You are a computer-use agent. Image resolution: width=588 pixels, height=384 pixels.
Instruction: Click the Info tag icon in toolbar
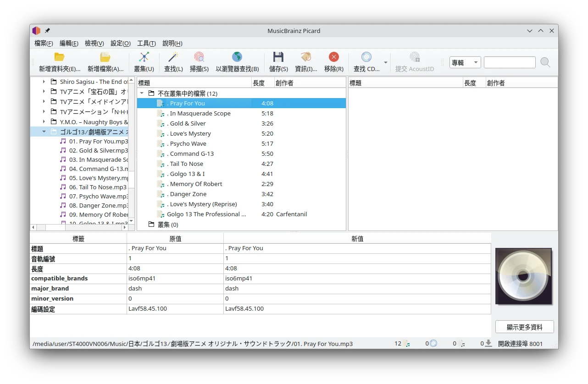coord(306,57)
